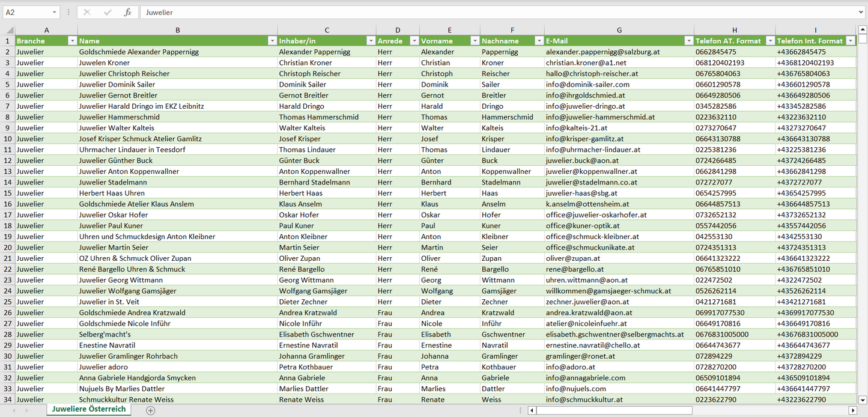
Task: Click the Enter checkmark icon in formula bar
Action: [108, 12]
